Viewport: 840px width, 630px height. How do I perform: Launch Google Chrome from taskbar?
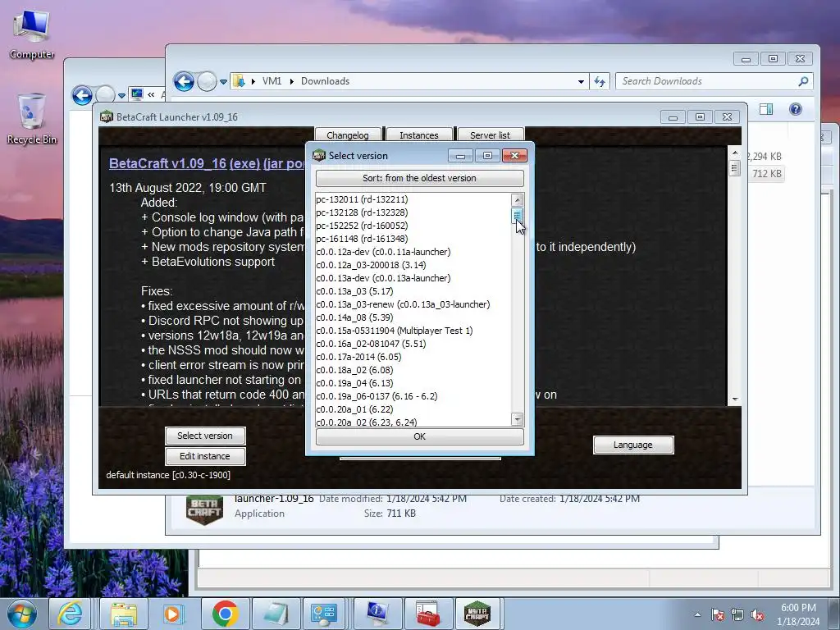(x=225, y=614)
